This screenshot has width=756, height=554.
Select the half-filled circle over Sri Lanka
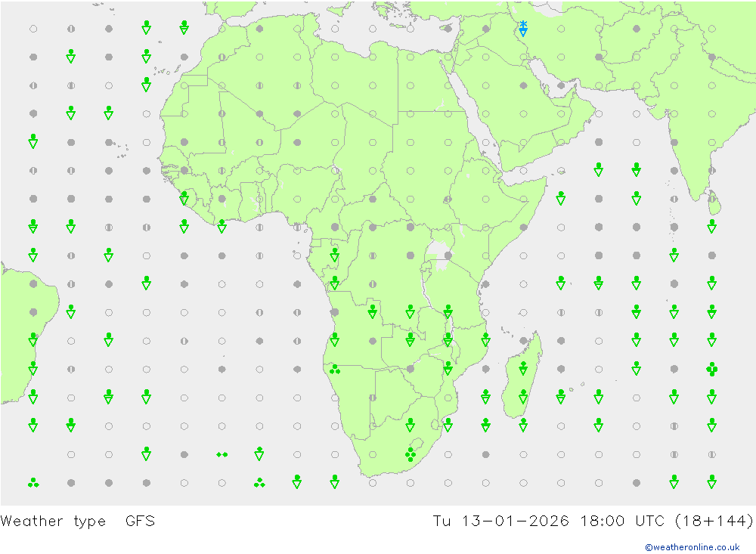click(711, 199)
